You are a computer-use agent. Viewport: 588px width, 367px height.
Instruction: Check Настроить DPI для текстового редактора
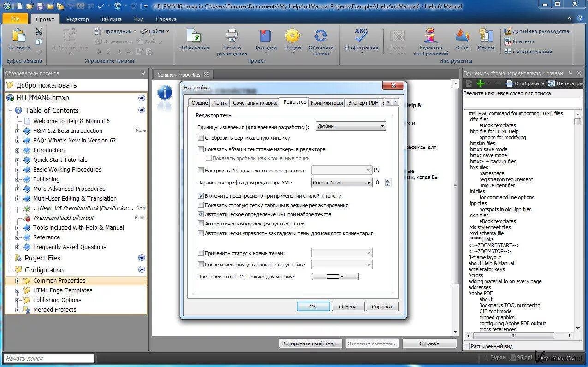[201, 171]
